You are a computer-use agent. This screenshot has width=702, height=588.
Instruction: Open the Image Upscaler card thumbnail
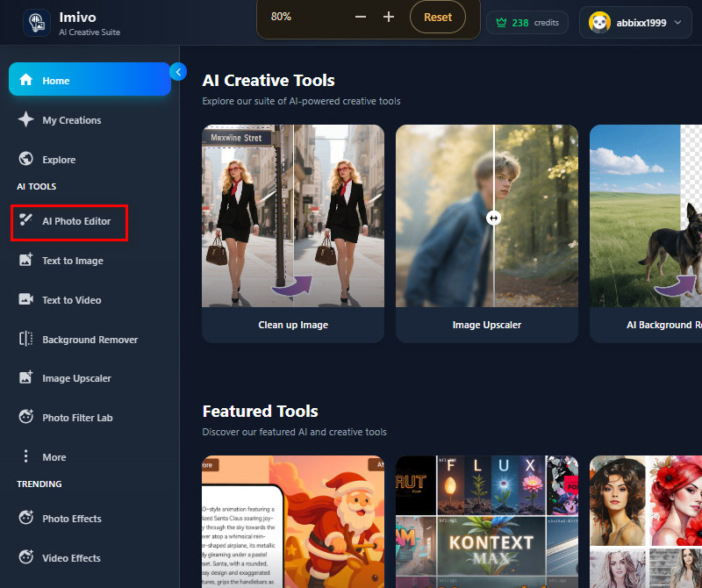coord(487,216)
